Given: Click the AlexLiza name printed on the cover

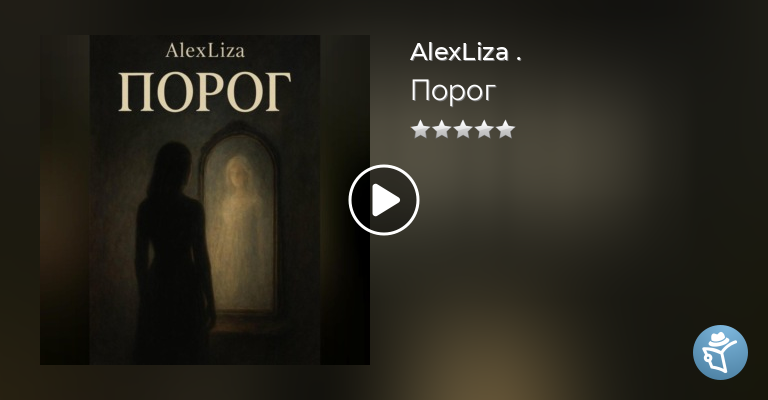Looking at the screenshot, I should pos(205,50).
